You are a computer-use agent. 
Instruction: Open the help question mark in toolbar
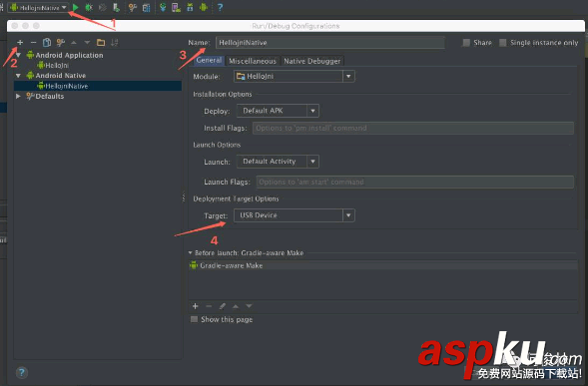(x=220, y=7)
